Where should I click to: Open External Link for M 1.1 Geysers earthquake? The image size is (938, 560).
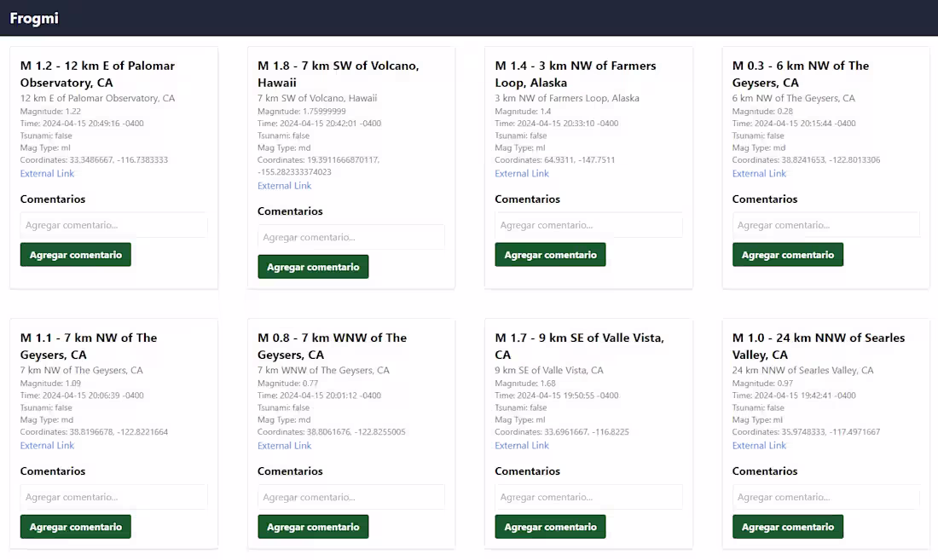pos(47,445)
